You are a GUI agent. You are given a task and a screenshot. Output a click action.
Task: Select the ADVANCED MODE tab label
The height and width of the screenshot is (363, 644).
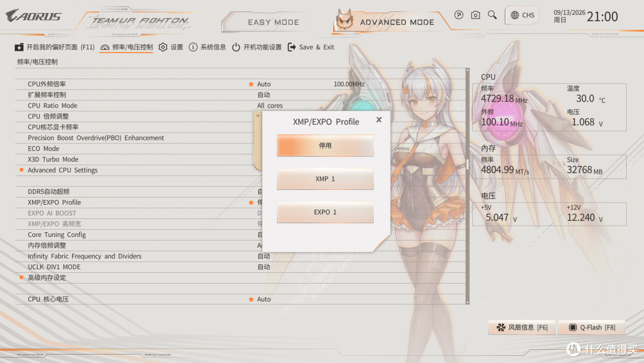(397, 22)
